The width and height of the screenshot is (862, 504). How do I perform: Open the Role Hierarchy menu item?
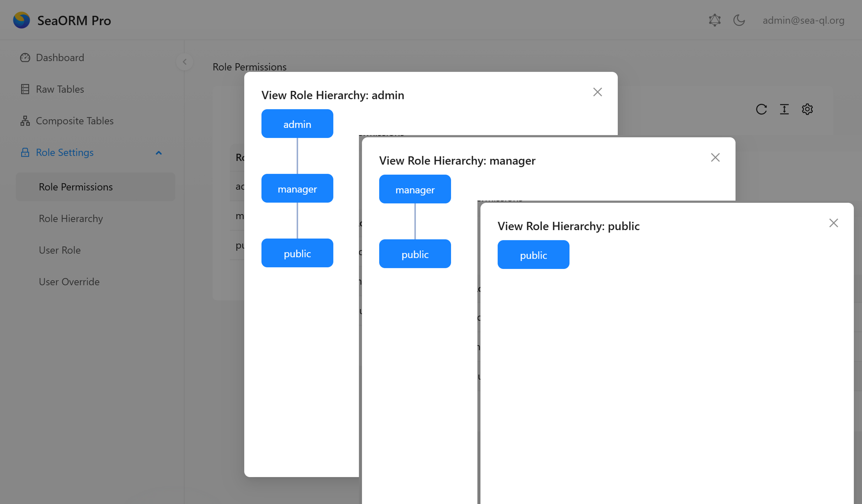point(71,218)
